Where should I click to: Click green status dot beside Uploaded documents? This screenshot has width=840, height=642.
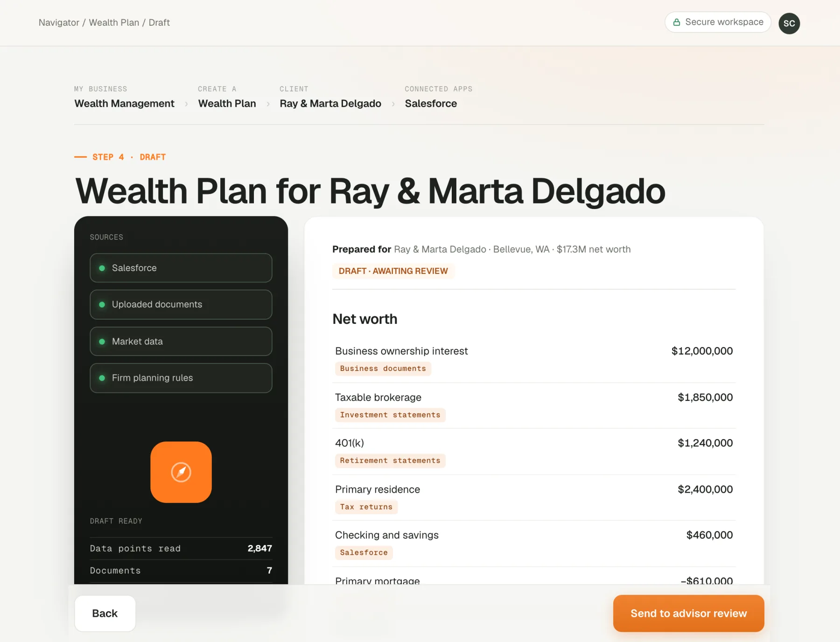(102, 304)
